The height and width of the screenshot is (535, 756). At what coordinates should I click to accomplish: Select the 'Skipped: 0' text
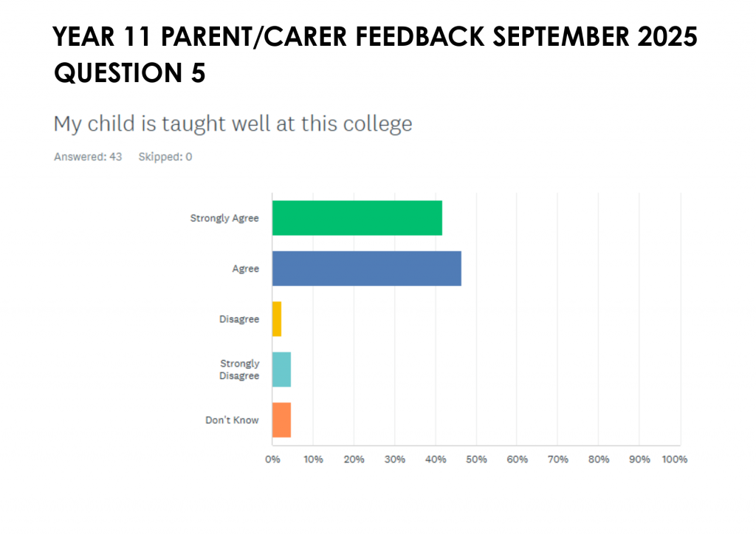(165, 157)
